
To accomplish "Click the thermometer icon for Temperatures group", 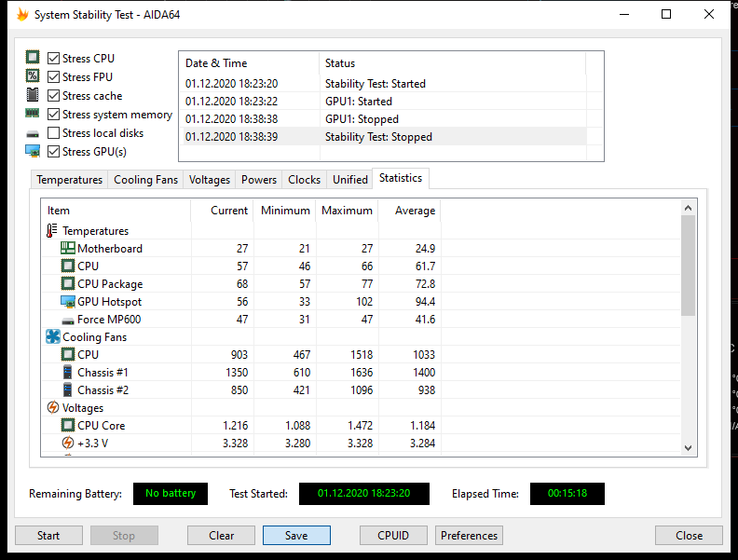I will [x=52, y=230].
